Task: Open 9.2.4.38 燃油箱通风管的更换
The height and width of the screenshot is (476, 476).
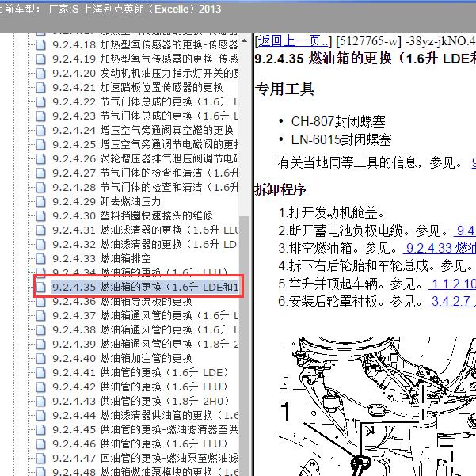Action: click(x=145, y=330)
